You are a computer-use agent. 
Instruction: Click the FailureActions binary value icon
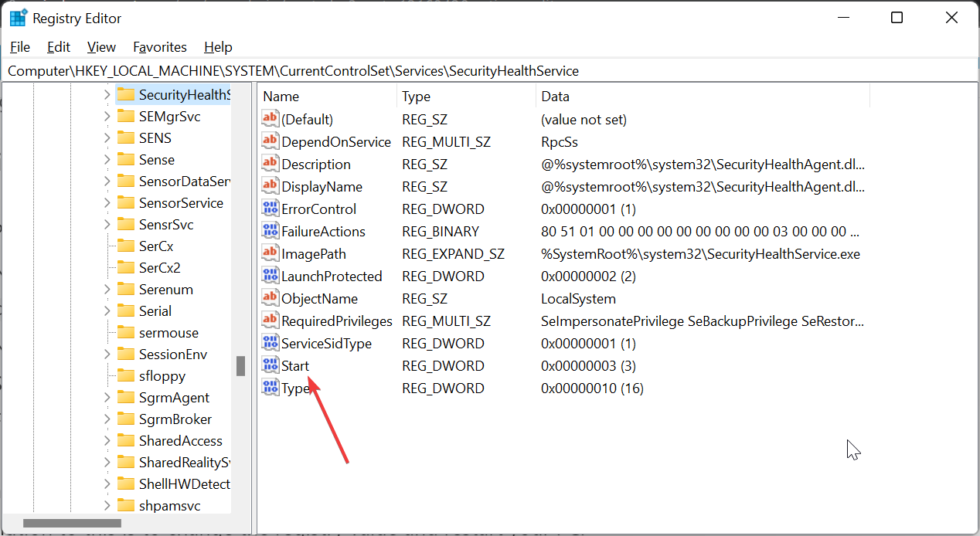[270, 231]
